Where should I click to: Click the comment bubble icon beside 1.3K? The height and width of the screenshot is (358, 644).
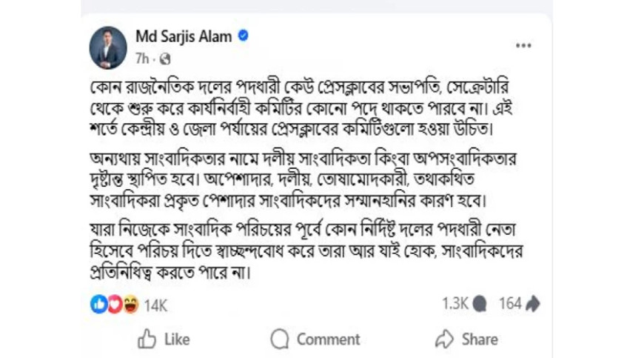[480, 303]
